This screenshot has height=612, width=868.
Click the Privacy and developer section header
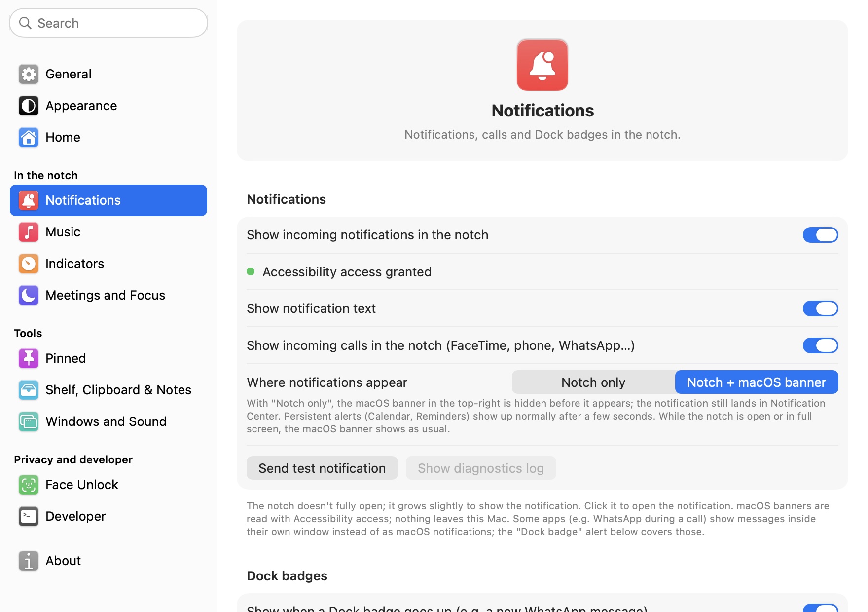pos(73,459)
